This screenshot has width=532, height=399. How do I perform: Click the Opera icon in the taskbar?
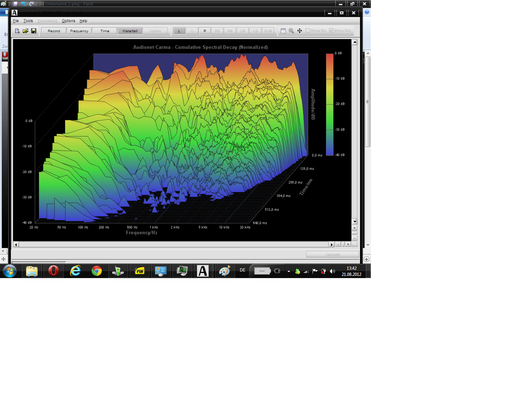point(54,271)
